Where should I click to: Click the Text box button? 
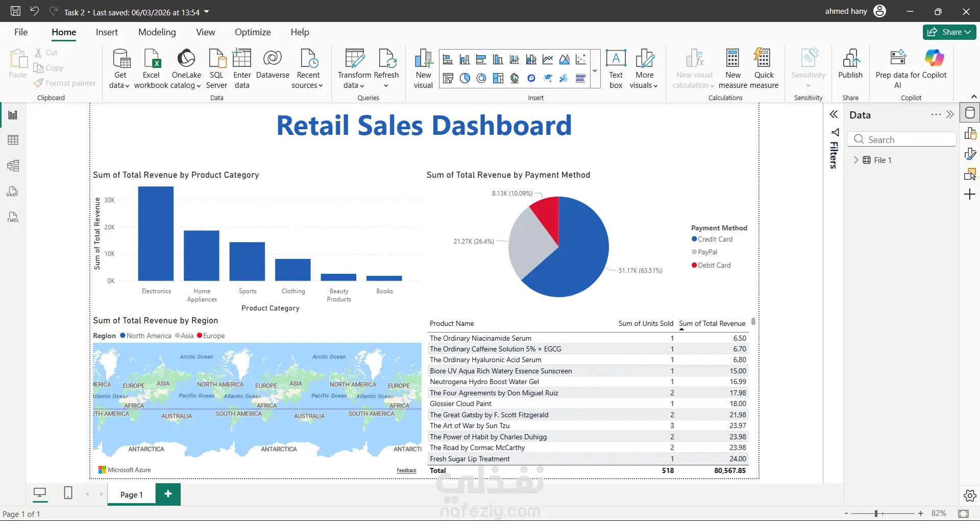click(616, 69)
